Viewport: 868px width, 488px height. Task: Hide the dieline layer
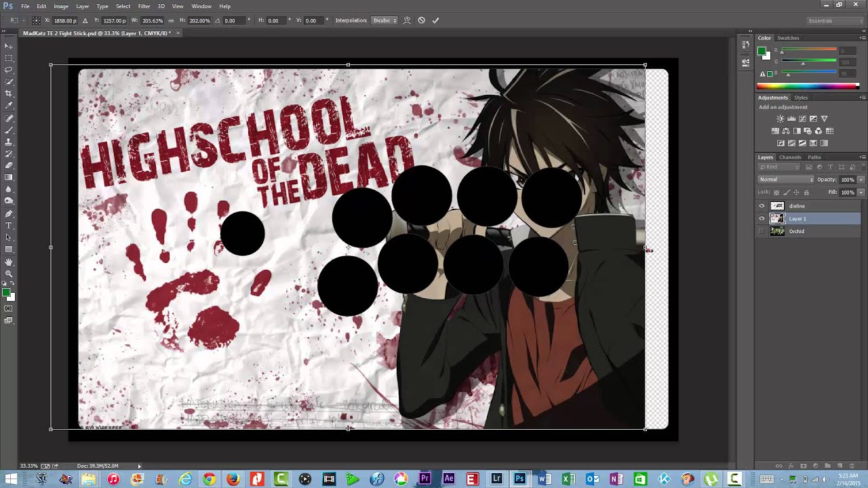[x=762, y=206]
